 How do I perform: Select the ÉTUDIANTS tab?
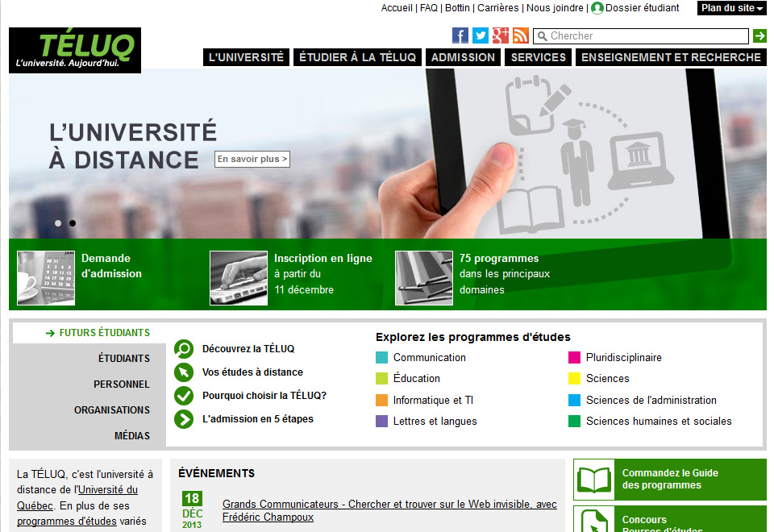[x=124, y=358]
